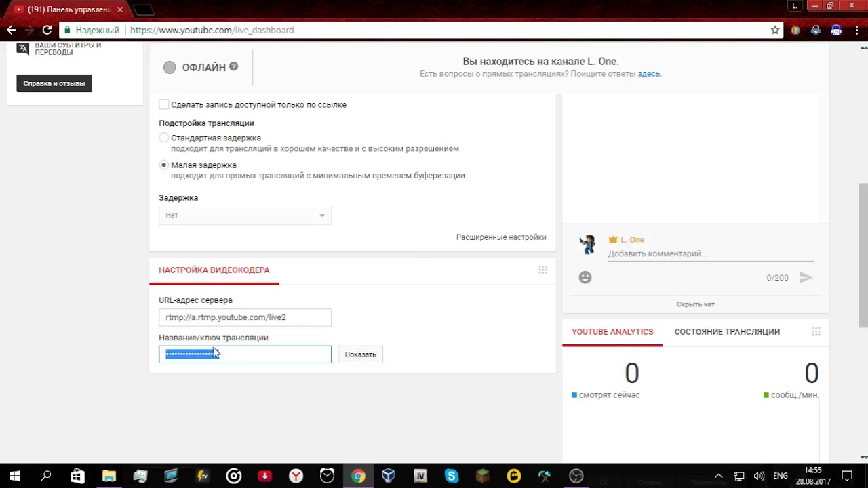Open the Windows notification center
The height and width of the screenshot is (488, 868).
tap(847, 476)
